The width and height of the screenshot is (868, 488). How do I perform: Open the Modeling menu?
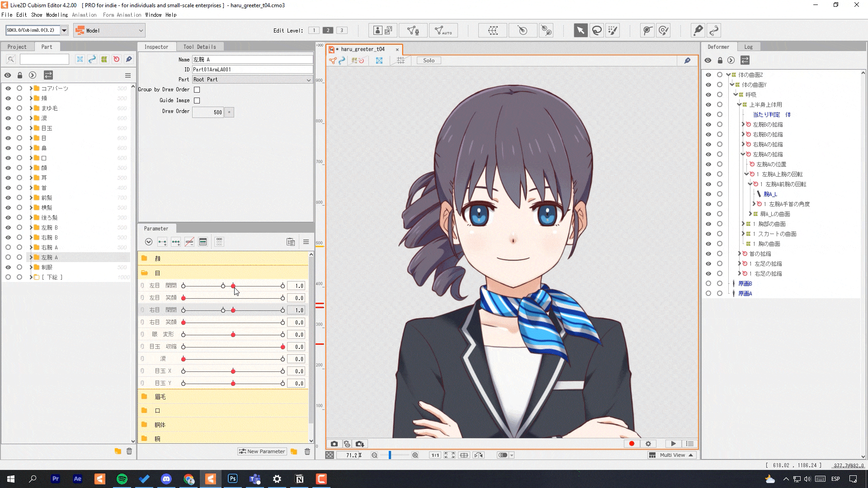[57, 15]
